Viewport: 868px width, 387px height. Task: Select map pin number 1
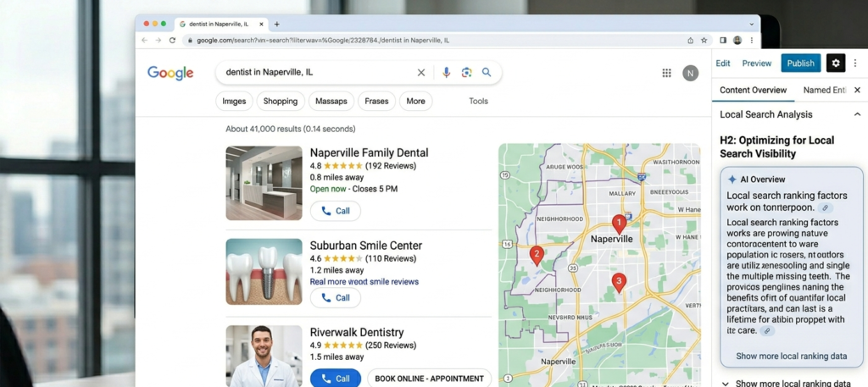[619, 224]
